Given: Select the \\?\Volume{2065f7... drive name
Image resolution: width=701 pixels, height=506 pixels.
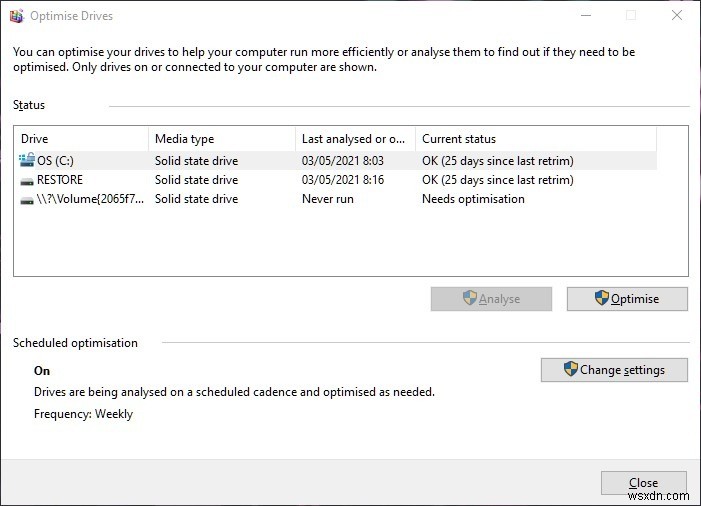Looking at the screenshot, I should [90, 199].
